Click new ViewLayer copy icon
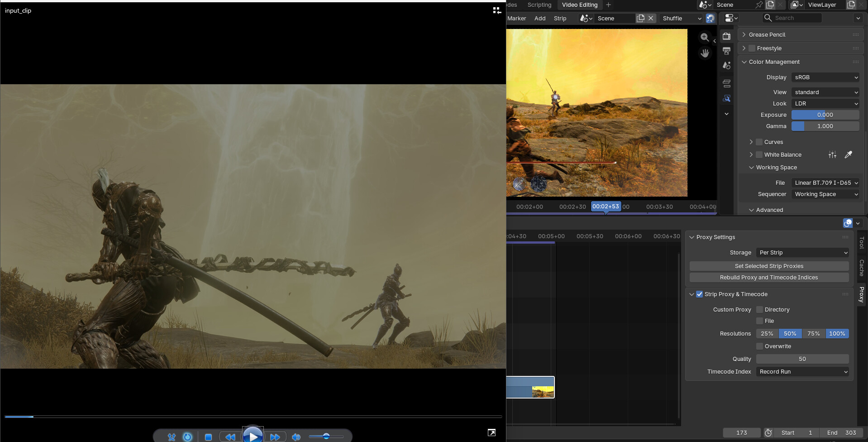The image size is (868, 442). point(851,5)
